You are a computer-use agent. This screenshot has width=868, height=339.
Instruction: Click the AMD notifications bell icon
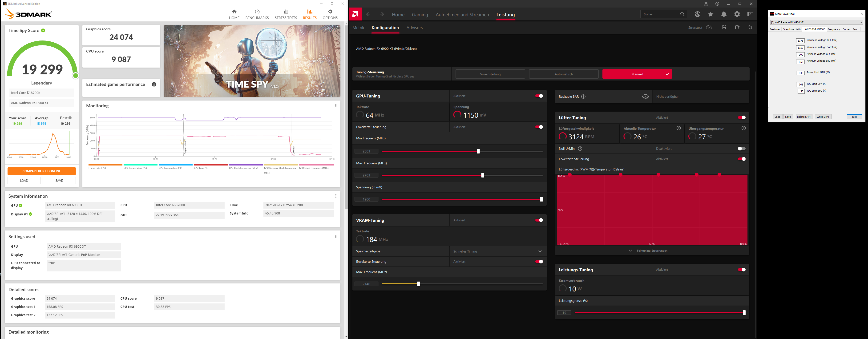click(x=724, y=14)
